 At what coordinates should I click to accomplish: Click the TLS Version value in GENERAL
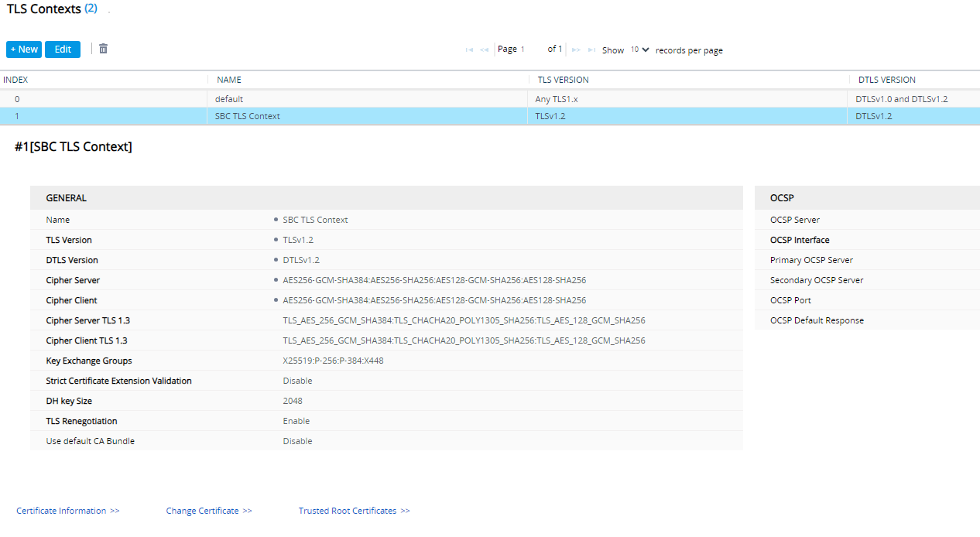click(298, 240)
